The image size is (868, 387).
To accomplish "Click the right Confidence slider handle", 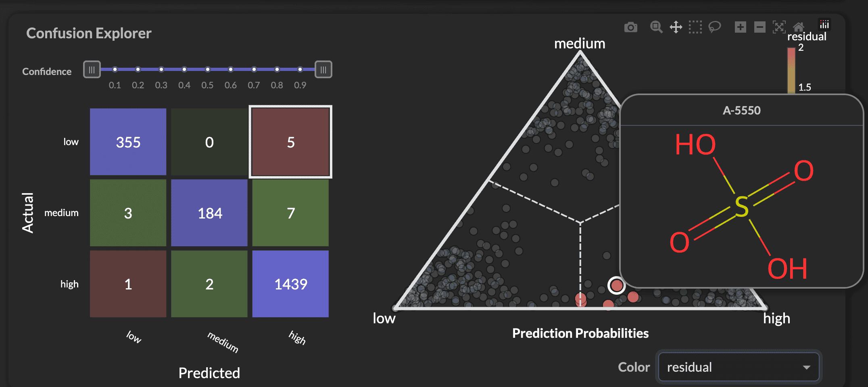I will (322, 69).
